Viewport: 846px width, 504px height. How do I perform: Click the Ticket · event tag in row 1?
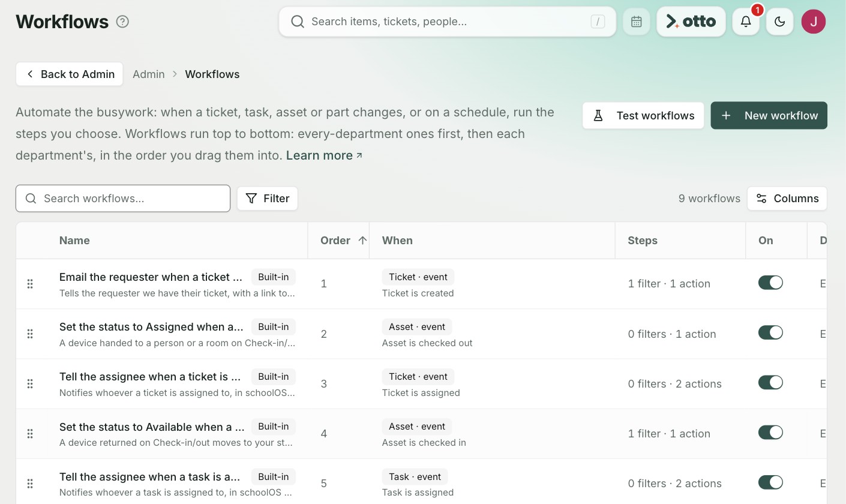tap(418, 277)
